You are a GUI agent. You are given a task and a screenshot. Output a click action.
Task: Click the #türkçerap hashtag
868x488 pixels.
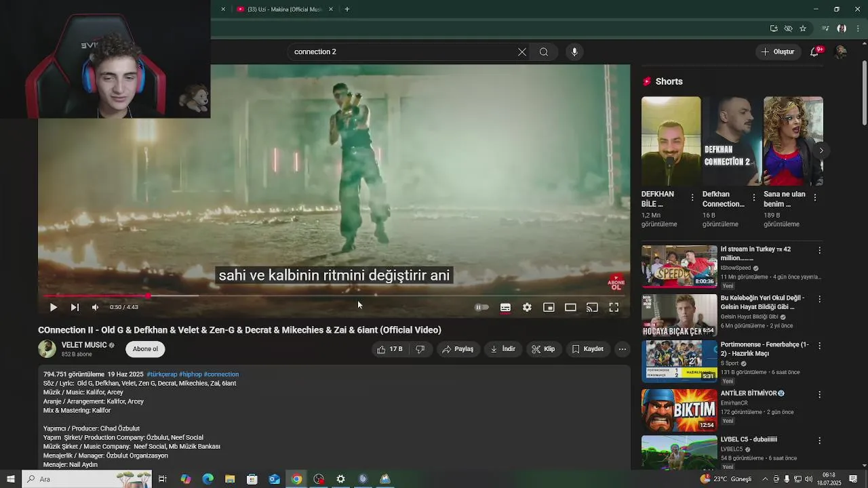pyautogui.click(x=161, y=374)
